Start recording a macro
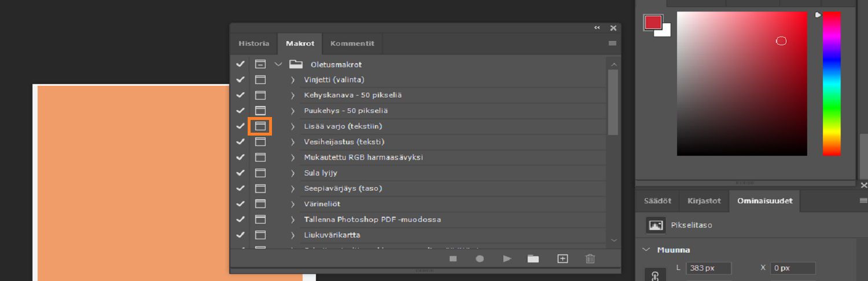 click(x=480, y=259)
